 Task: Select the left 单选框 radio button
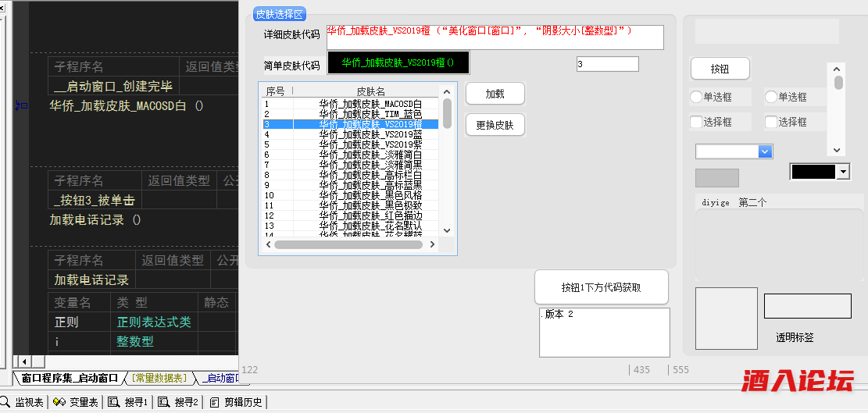click(696, 98)
